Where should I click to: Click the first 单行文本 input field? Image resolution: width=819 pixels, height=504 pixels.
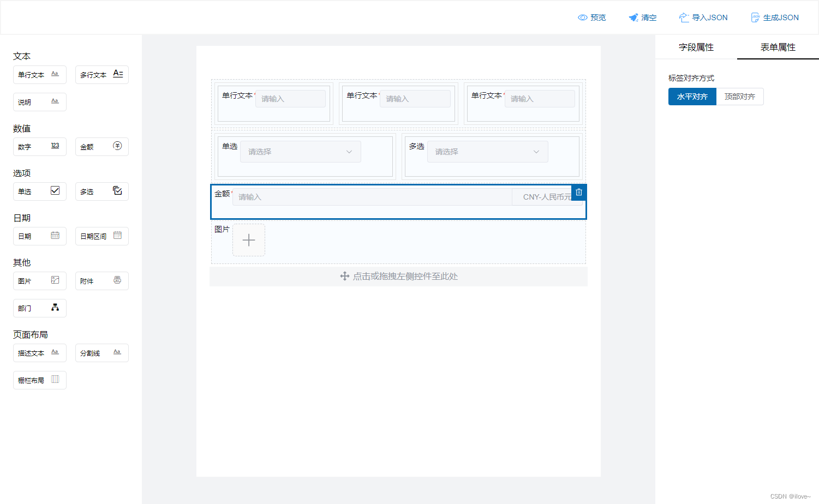pos(290,99)
